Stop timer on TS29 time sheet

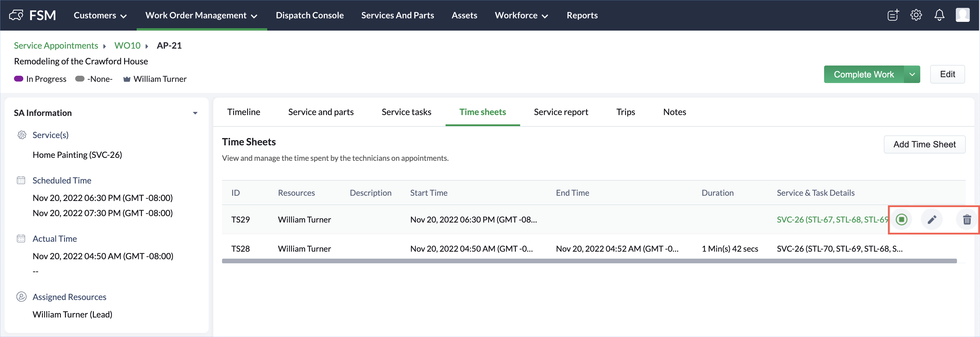[901, 219]
